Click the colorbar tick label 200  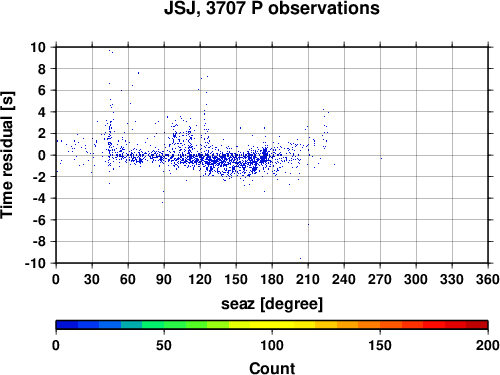(488, 345)
